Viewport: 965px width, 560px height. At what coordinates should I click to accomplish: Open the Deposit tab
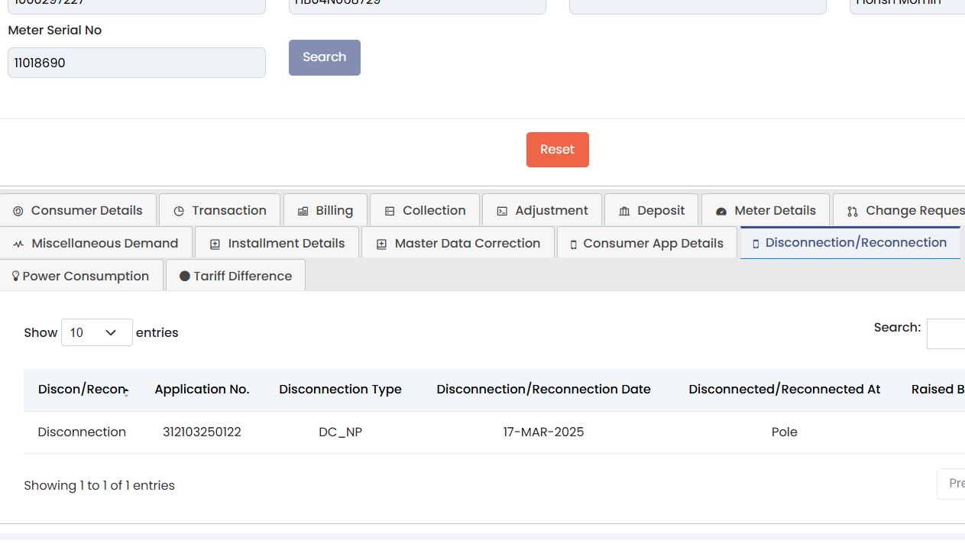(652, 210)
